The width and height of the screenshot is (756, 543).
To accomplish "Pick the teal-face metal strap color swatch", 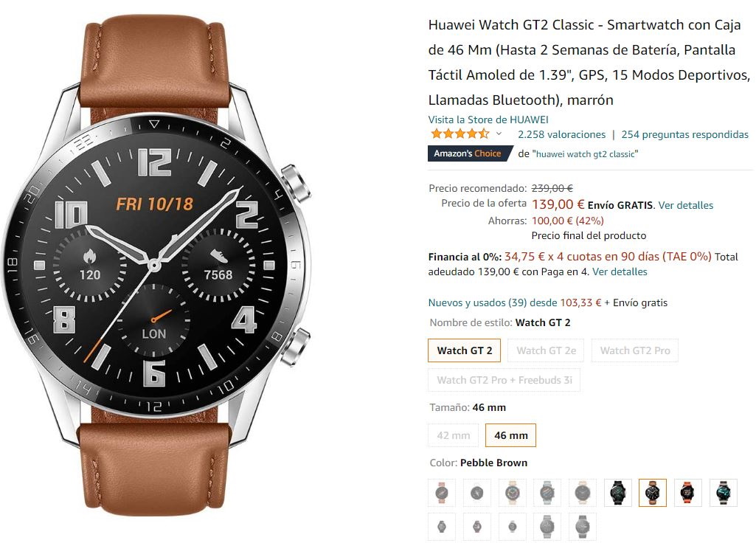I will [x=724, y=493].
